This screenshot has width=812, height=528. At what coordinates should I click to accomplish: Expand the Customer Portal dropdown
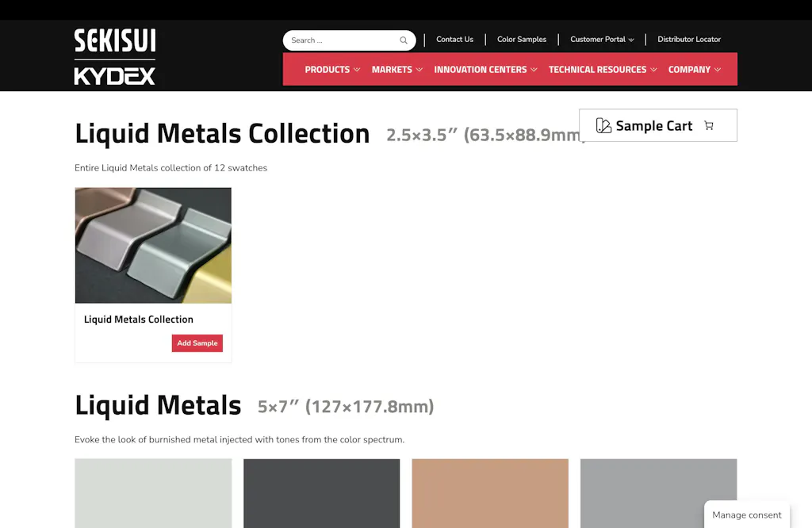click(602, 40)
